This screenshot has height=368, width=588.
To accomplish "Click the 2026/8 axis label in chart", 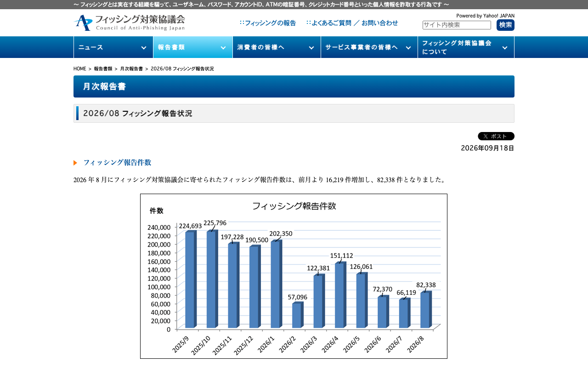I will [415, 344].
